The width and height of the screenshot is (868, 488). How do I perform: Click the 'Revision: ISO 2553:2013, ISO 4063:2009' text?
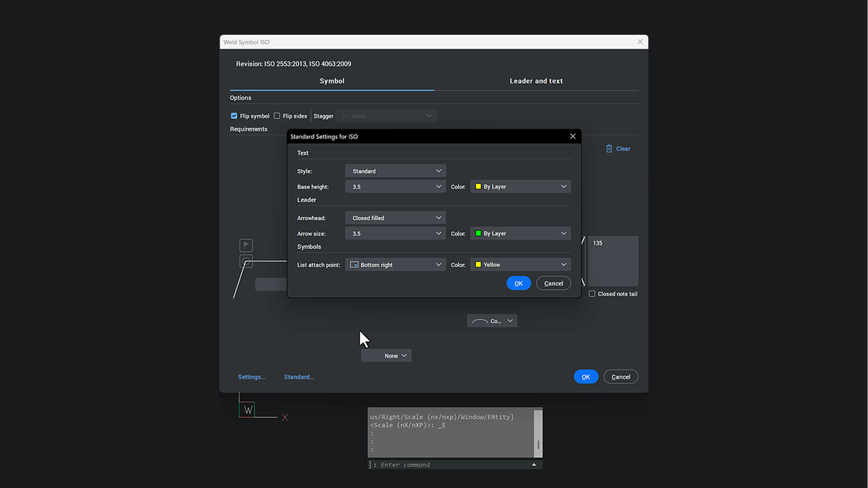(294, 63)
